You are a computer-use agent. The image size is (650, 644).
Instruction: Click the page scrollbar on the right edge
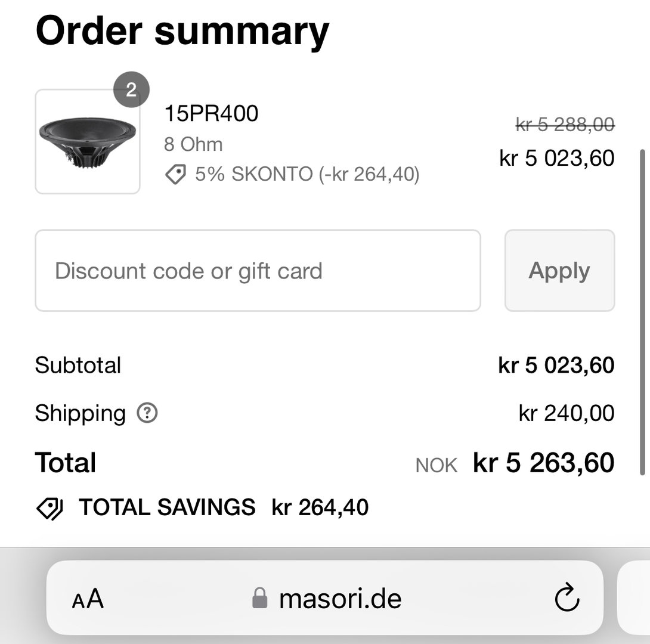(642, 310)
